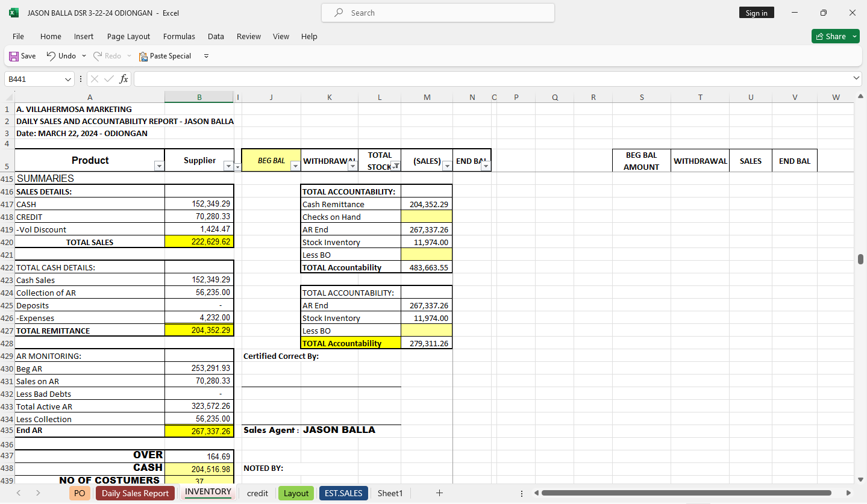Open the END BAL filter dropdown in column N
This screenshot has height=504, width=867.
pyautogui.click(x=486, y=166)
